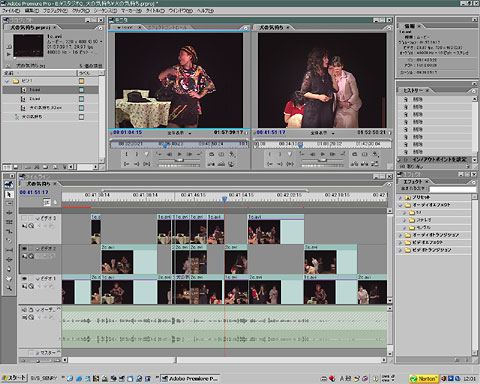The width and height of the screenshot is (480, 384).
Task: Collapse the ビデオ1 track
Action: (x=38, y=278)
